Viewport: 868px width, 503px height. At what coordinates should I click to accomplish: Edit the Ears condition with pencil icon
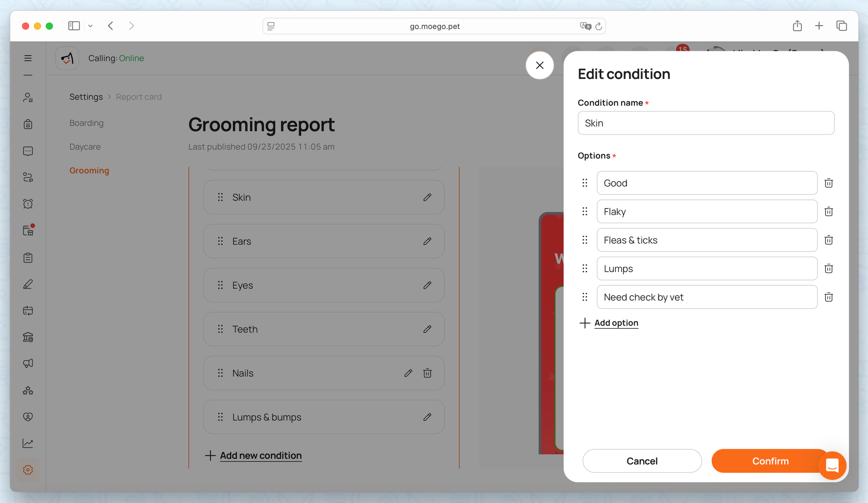coord(427,241)
